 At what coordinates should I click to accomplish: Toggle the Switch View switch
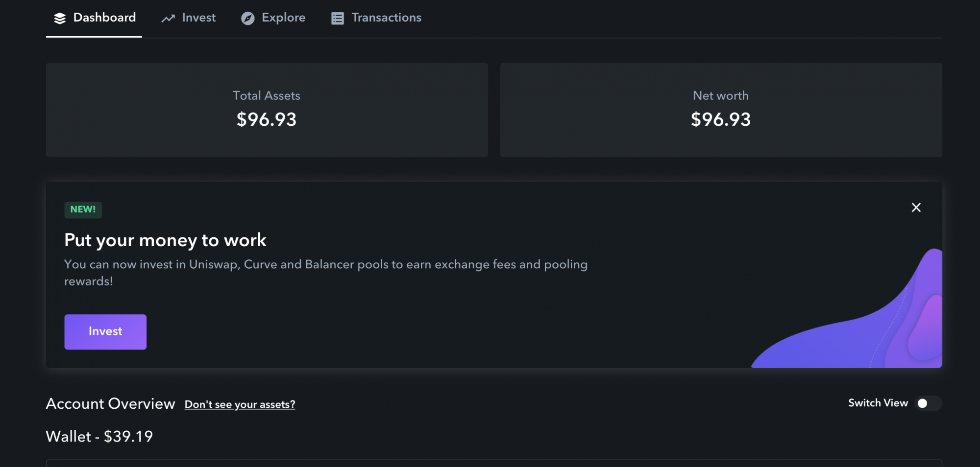(929, 403)
